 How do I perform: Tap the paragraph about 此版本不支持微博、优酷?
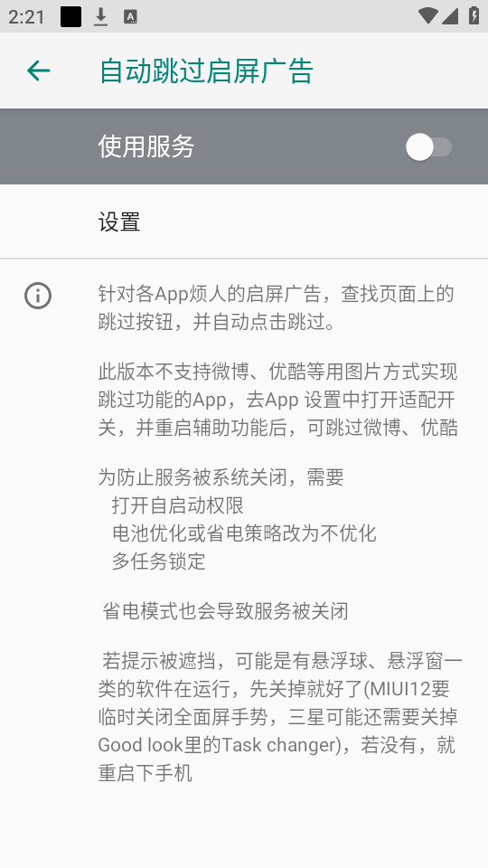coord(277,399)
